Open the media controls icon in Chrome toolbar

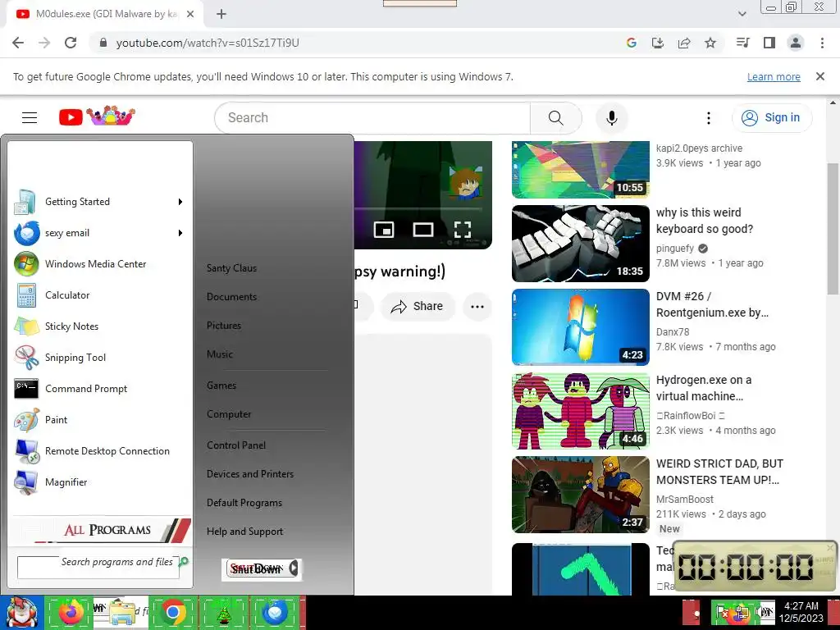click(x=743, y=43)
